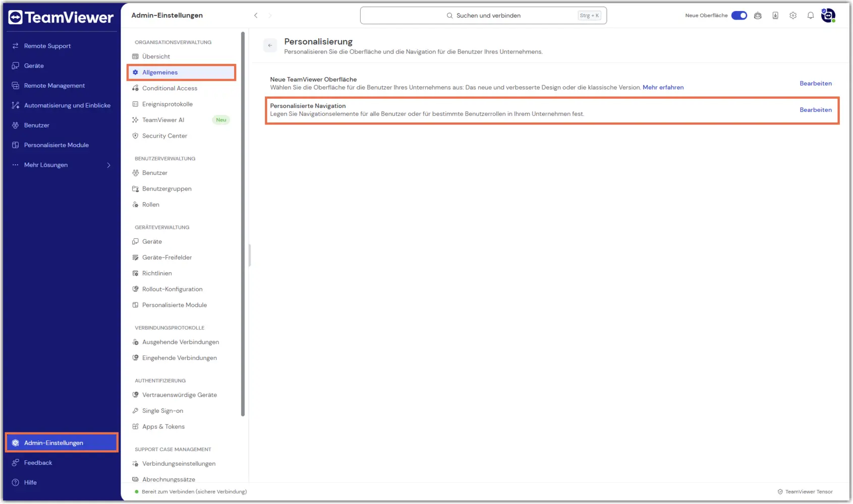
Task: Click the Feedback icon
Action: coord(16,463)
